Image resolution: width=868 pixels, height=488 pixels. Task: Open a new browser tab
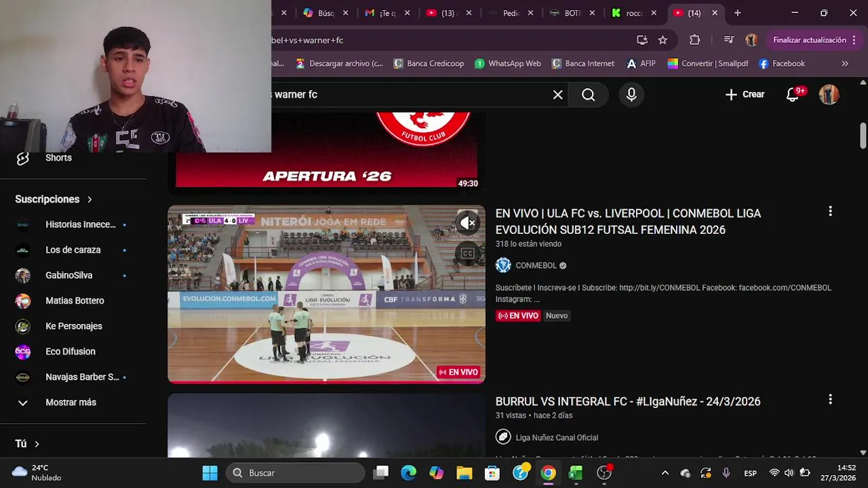point(737,13)
